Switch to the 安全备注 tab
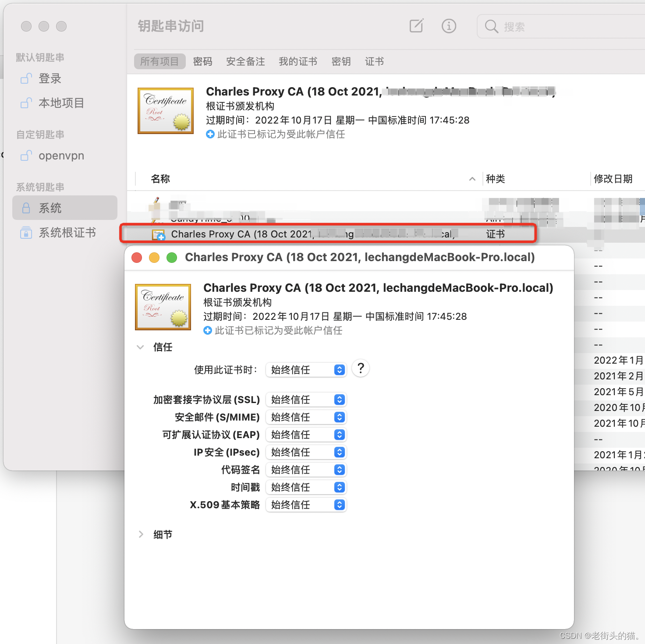This screenshot has height=644, width=645. tap(245, 61)
